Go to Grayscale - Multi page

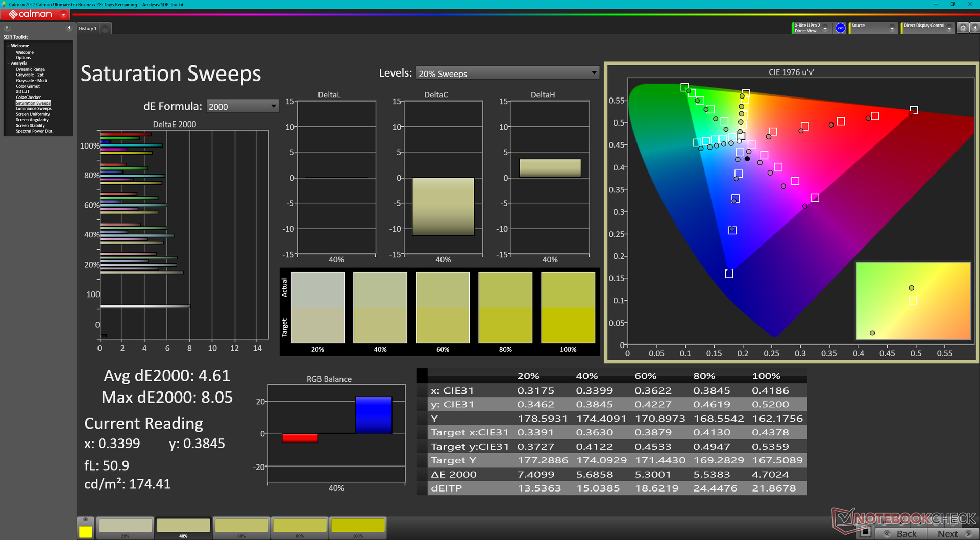[31, 81]
